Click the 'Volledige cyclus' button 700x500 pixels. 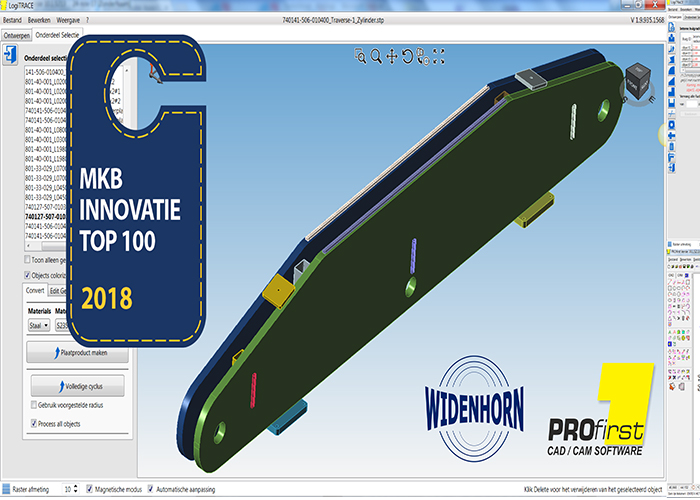pyautogui.click(x=77, y=386)
